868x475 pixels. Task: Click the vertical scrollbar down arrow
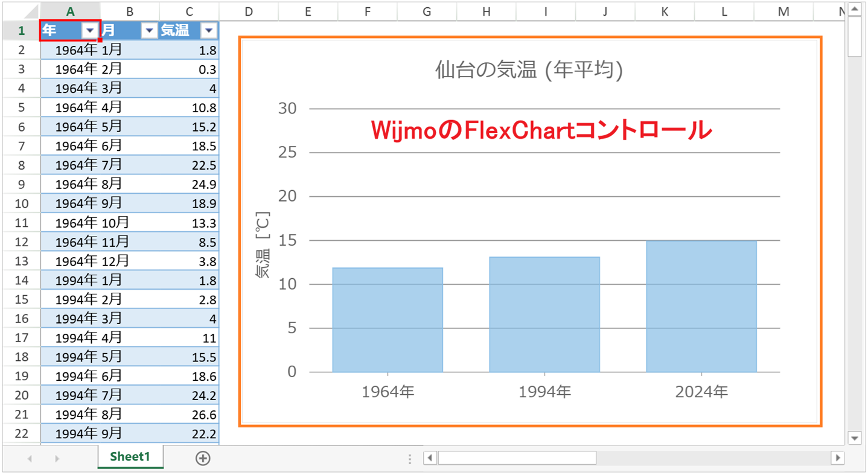(x=854, y=438)
